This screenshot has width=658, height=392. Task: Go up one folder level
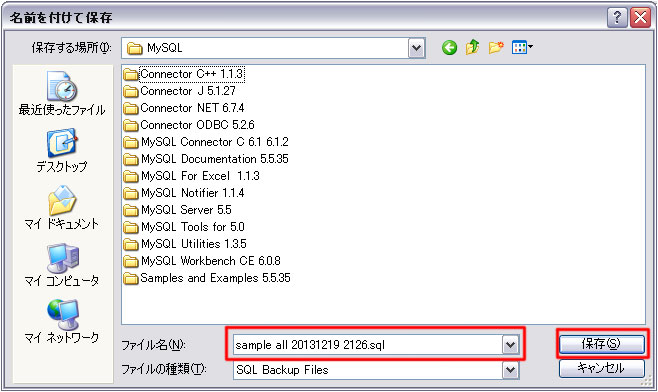point(472,47)
